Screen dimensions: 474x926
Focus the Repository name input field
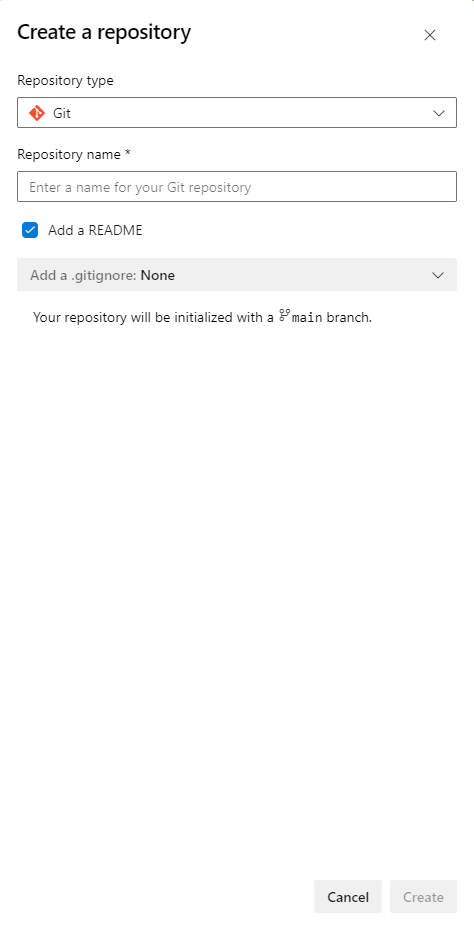click(237, 187)
